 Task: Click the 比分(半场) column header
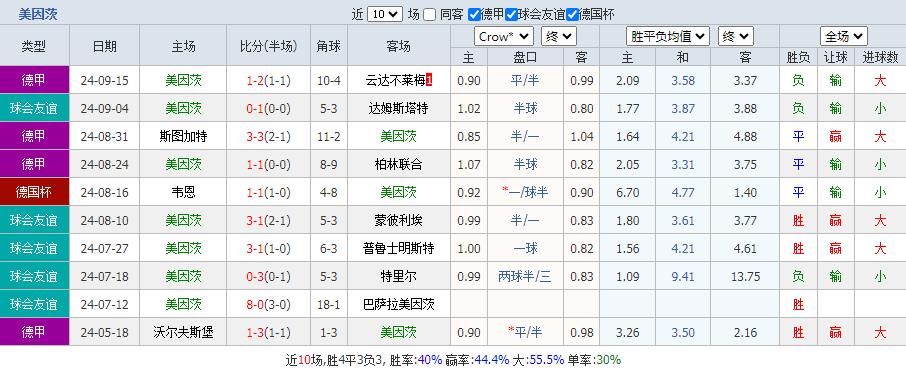point(268,46)
